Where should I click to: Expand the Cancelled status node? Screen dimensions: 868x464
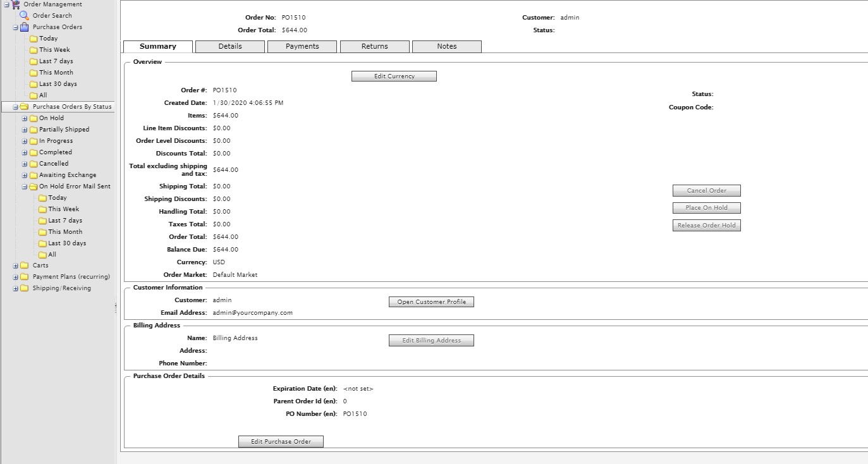(x=25, y=164)
